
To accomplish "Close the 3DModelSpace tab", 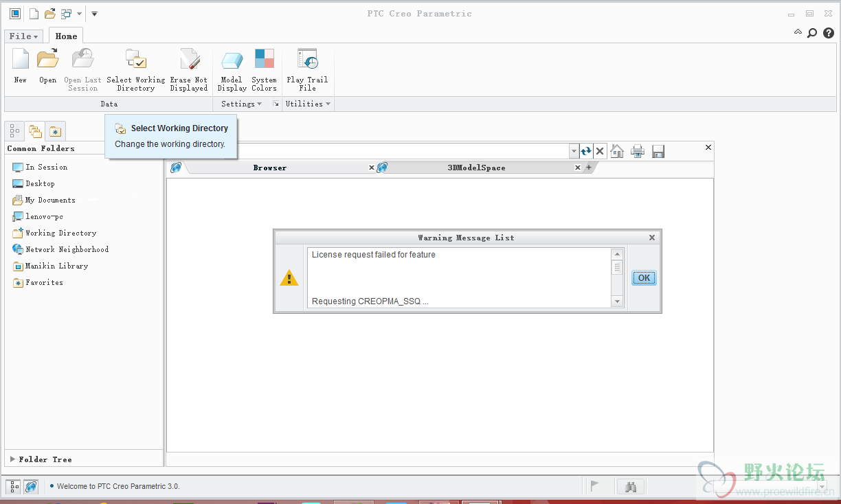I will click(578, 168).
